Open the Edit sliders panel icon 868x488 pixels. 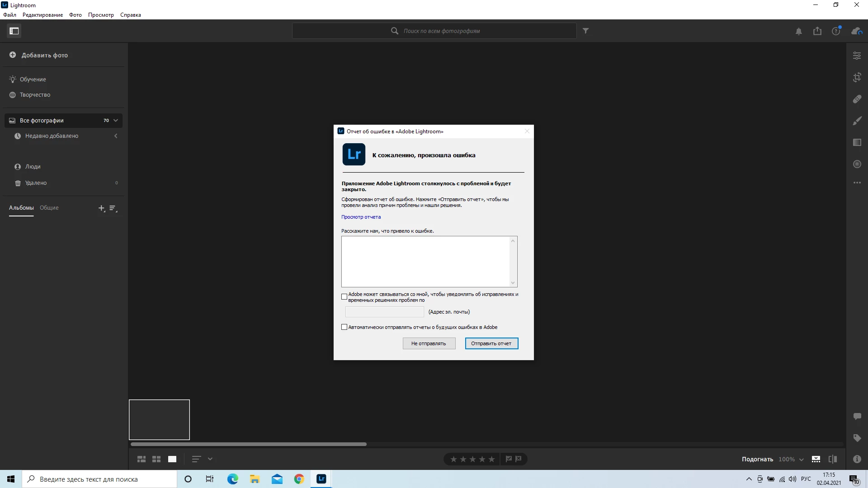pyautogui.click(x=857, y=56)
